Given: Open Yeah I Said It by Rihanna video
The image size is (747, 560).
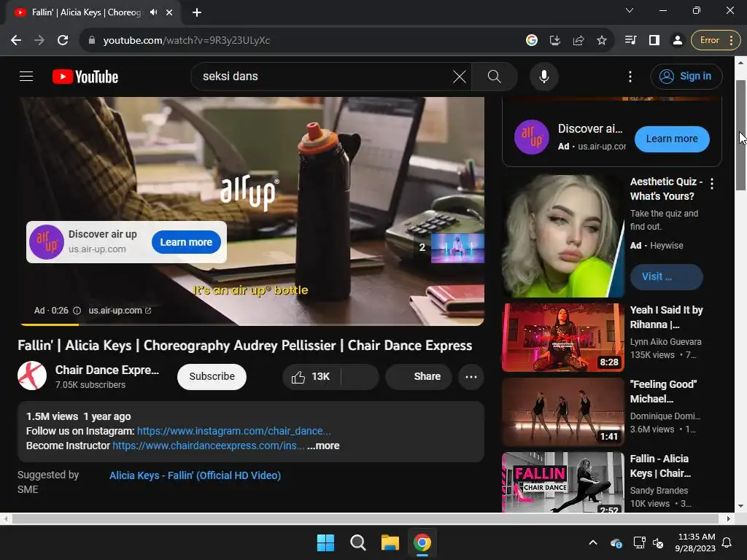Looking at the screenshot, I should click(x=562, y=338).
